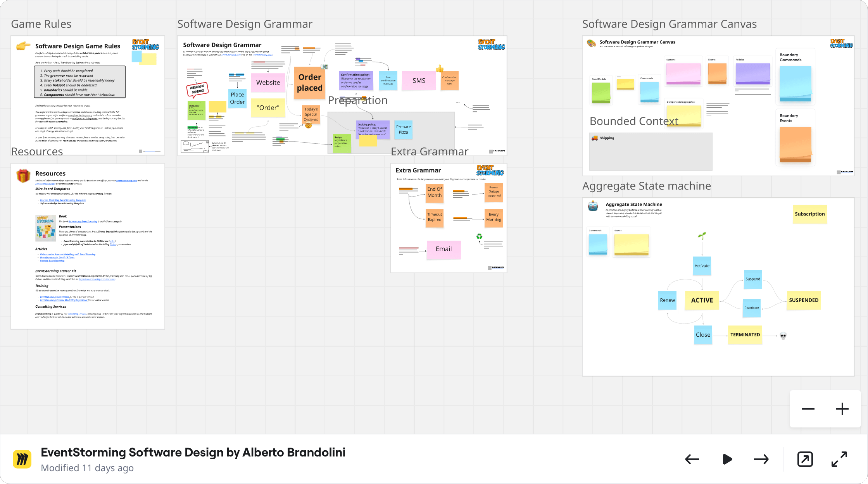Select the pink 'Email' sticky note
This screenshot has height=484, width=868.
(443, 249)
